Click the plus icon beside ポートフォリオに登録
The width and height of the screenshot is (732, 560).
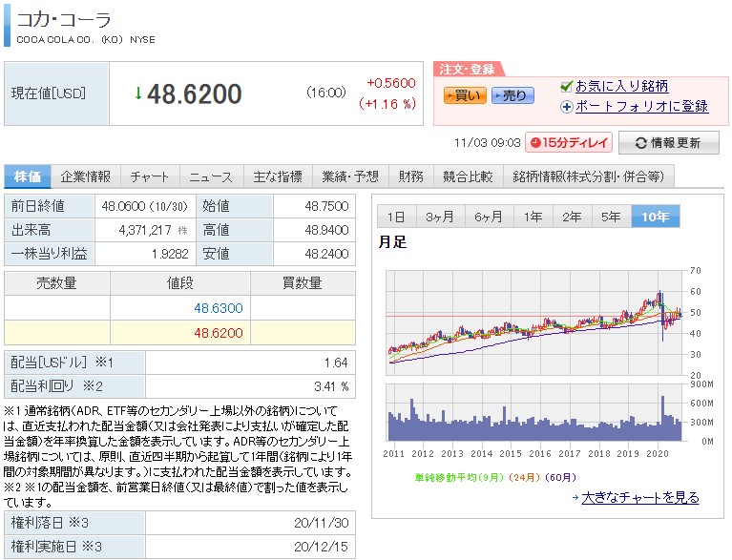pyautogui.click(x=566, y=107)
